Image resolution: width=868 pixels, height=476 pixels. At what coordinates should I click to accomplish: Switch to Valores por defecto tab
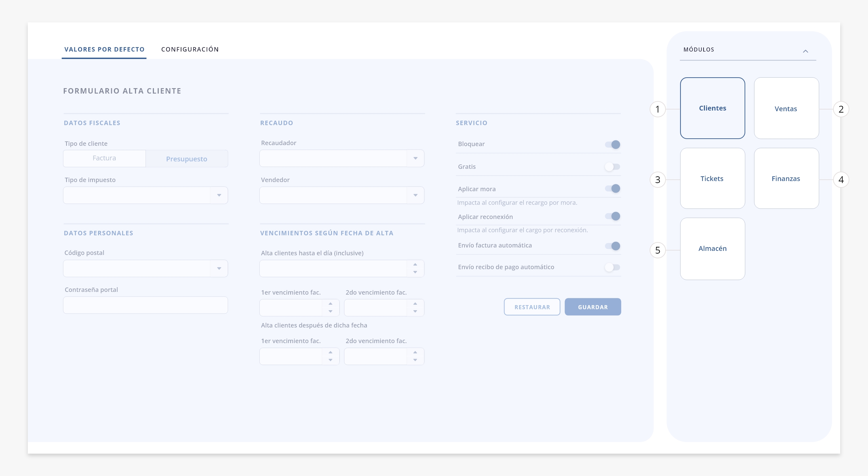tap(104, 49)
